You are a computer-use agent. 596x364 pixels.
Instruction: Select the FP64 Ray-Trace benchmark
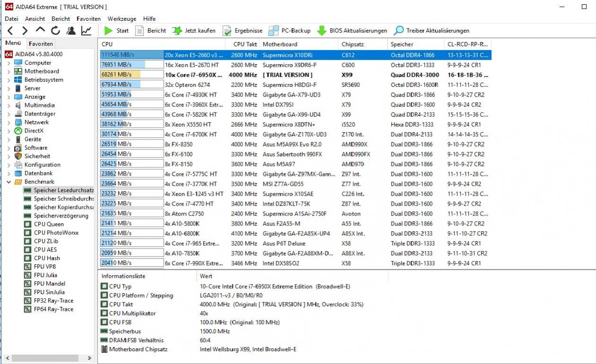pyautogui.click(x=53, y=309)
